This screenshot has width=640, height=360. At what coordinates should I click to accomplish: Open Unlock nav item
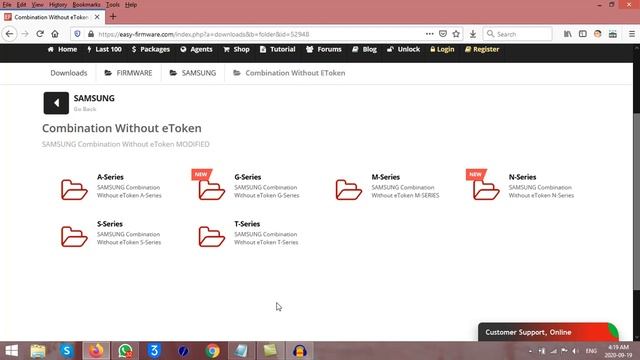tap(403, 49)
